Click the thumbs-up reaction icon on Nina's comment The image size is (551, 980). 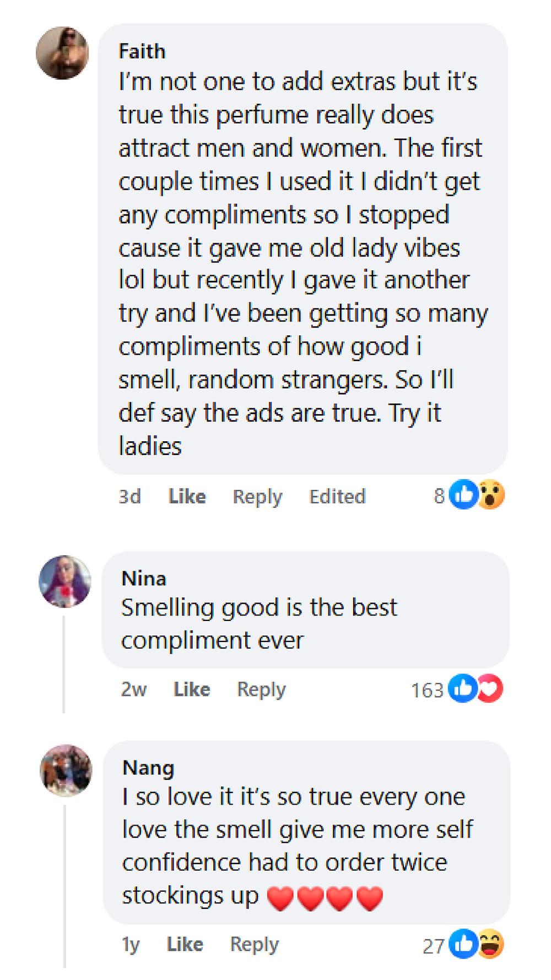(462, 688)
